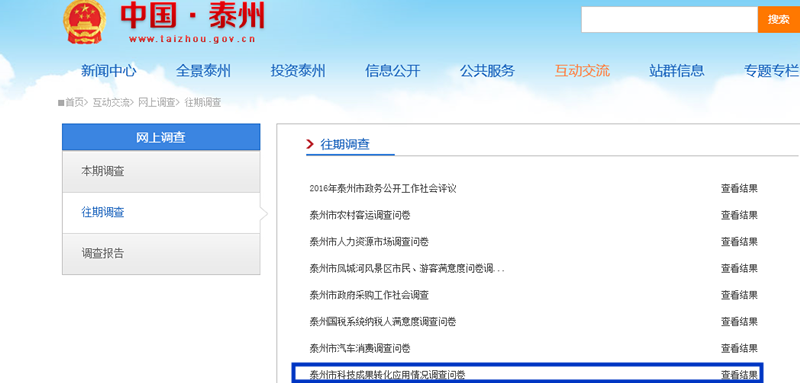Image resolution: width=800 pixels, height=383 pixels.
Task: Click the national emblem logo
Action: coord(85,21)
